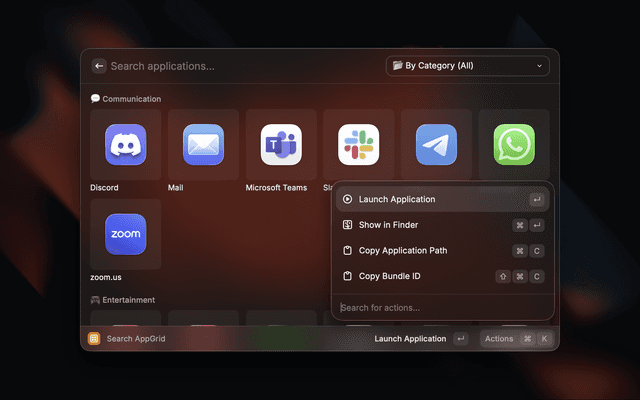The height and width of the screenshot is (400, 640).
Task: Expand the By Category (All) dropdown
Action: coord(467,66)
